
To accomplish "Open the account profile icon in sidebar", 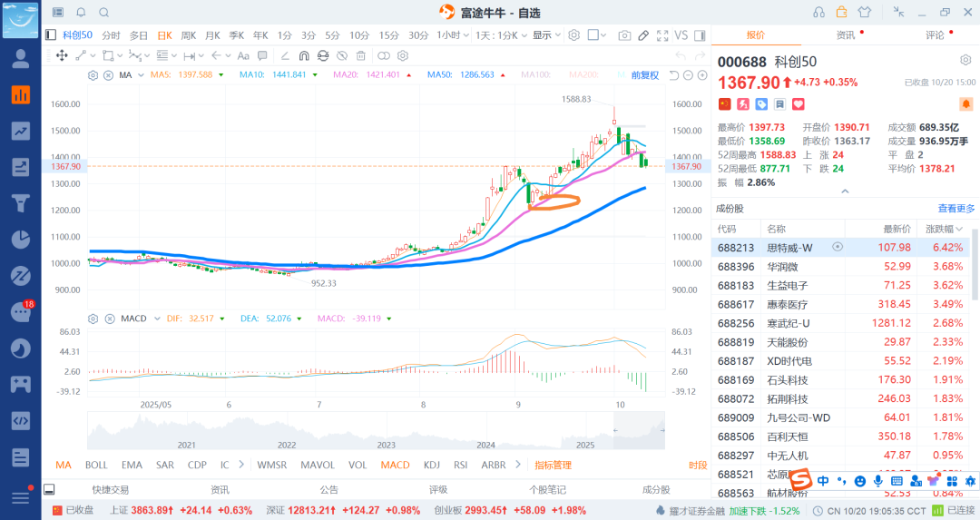I will point(21,59).
